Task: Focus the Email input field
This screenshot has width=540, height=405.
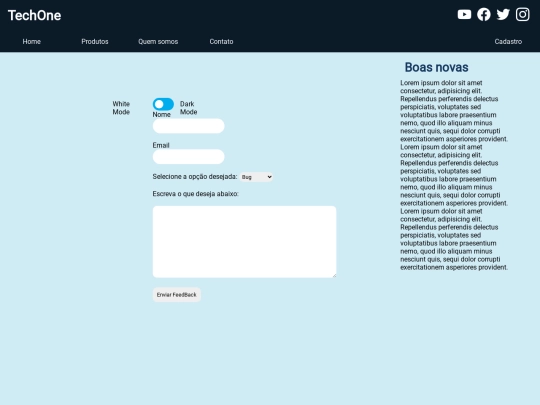Action: point(188,157)
